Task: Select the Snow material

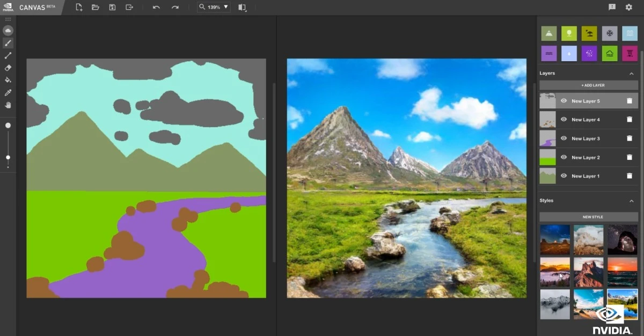Action: pyautogui.click(x=609, y=33)
